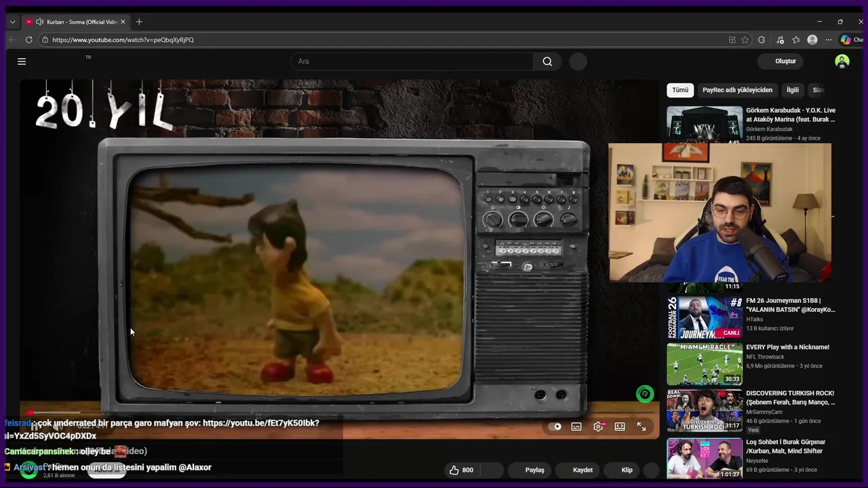Screen dimensions: 868x488
Task: Open the browser profile avatar
Action: tap(812, 40)
